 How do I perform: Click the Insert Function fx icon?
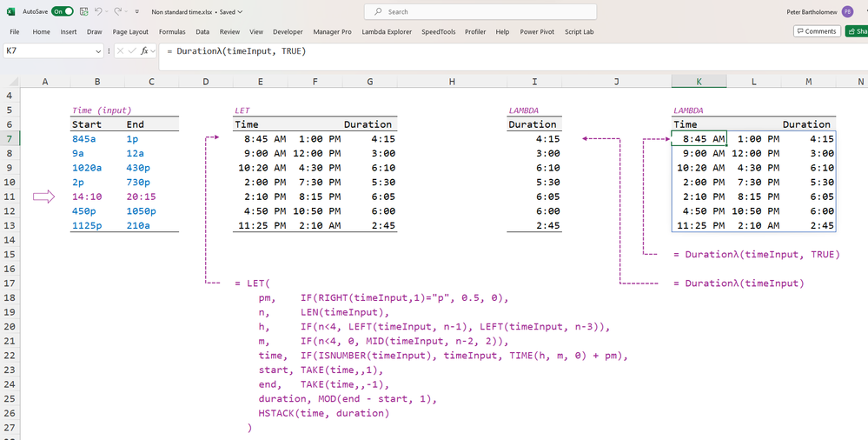click(x=146, y=51)
